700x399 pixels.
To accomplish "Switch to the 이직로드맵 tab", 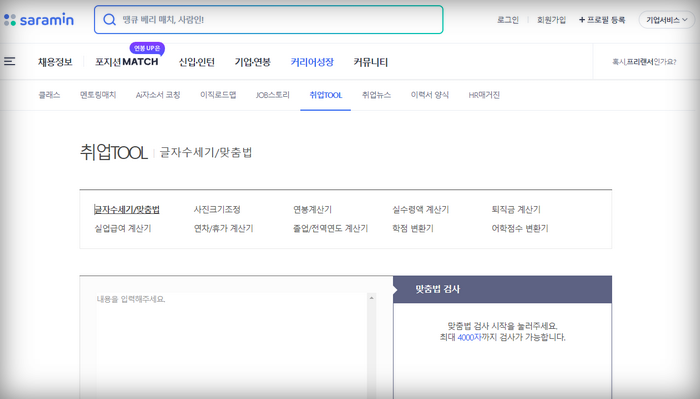I will 218,95.
